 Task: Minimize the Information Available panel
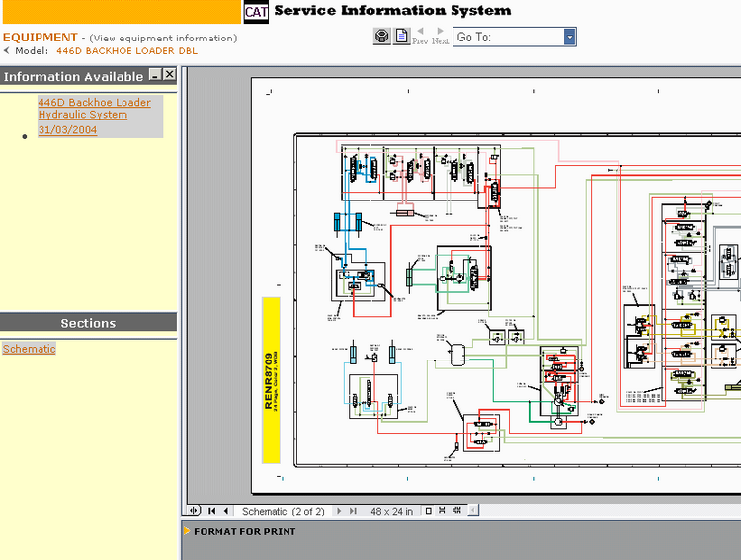click(x=155, y=75)
